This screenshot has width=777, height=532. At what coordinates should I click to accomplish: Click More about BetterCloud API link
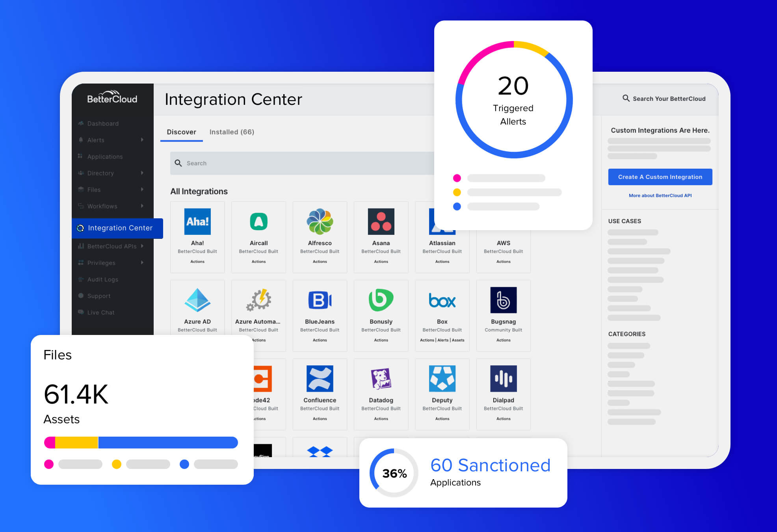(660, 195)
